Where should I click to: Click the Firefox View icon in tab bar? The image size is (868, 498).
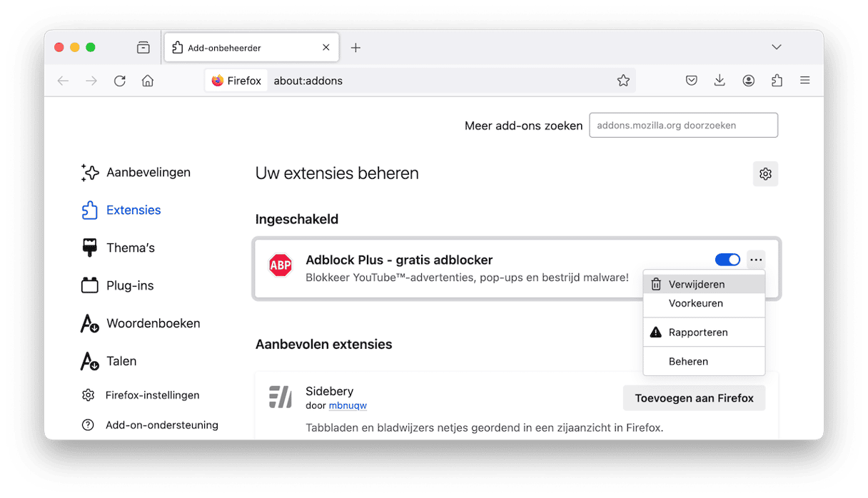143,48
